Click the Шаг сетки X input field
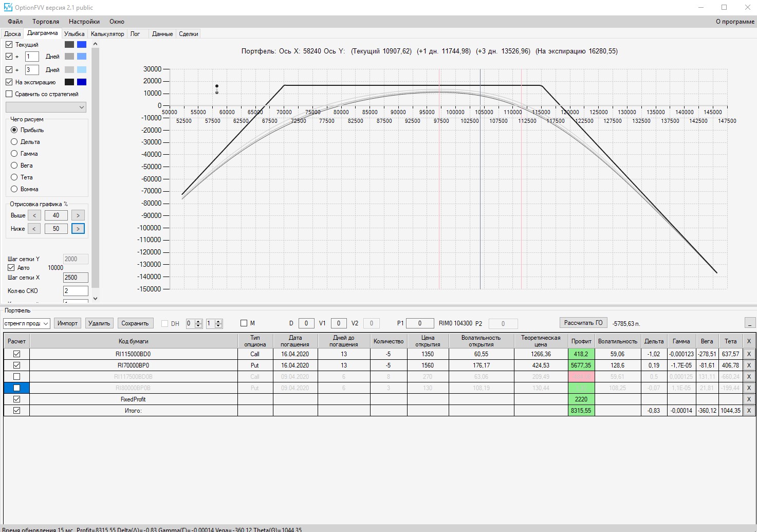This screenshot has height=532, width=757. (76, 278)
